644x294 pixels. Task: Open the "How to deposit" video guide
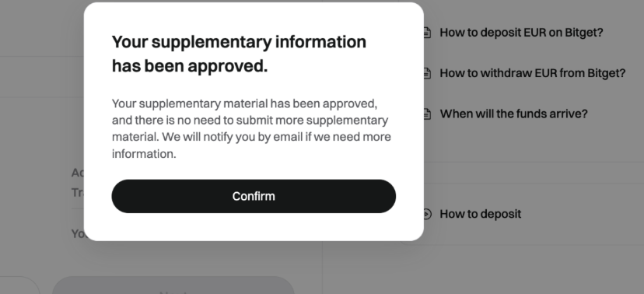point(480,214)
